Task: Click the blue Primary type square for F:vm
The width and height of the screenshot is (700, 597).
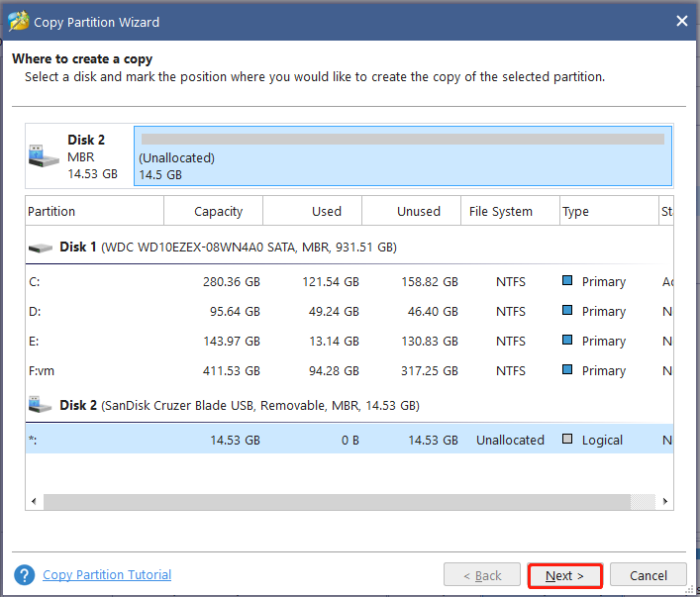Action: point(567,369)
